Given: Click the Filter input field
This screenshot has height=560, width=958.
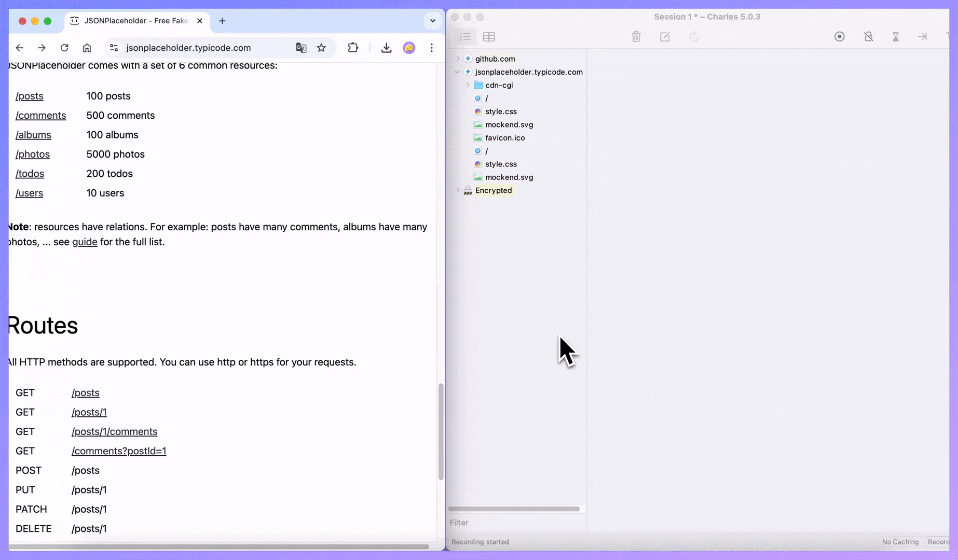Looking at the screenshot, I should point(514,522).
